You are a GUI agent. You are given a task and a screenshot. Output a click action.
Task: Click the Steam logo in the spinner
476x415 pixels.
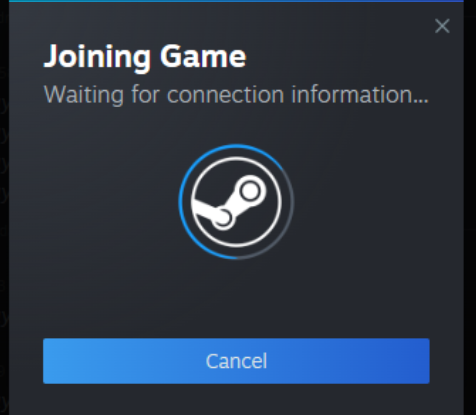[x=236, y=202]
